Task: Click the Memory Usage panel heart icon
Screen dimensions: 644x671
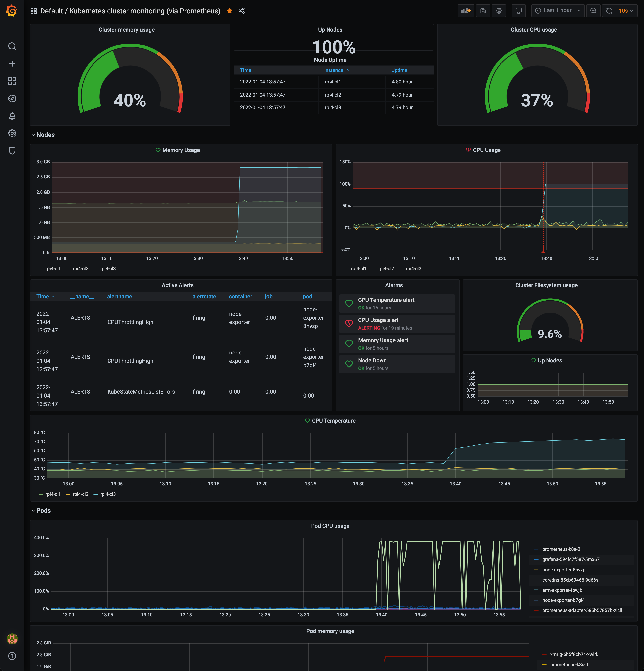Action: pyautogui.click(x=158, y=150)
